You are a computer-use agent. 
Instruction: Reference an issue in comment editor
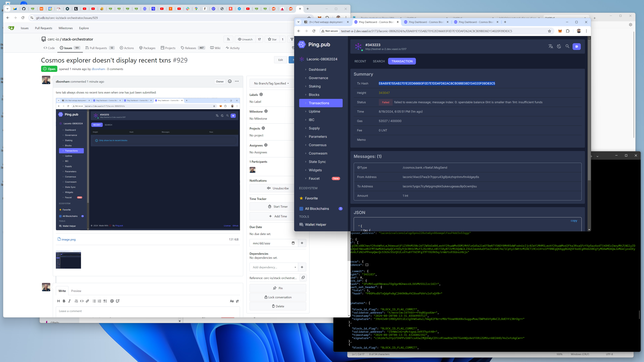coord(118,301)
